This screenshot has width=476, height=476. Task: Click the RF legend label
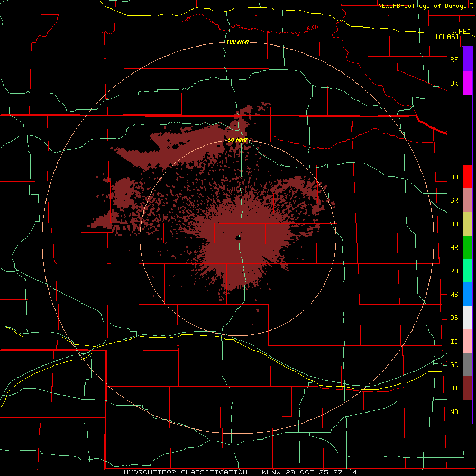[x=454, y=60]
